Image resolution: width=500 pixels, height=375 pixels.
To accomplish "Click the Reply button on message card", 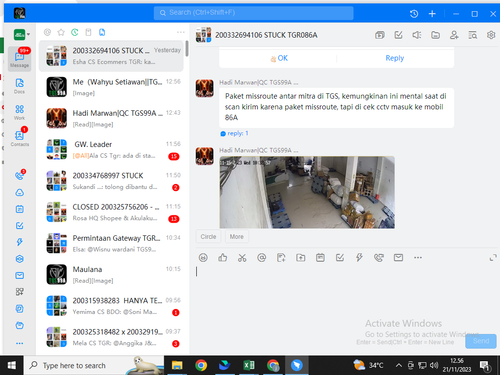I will coord(395,58).
